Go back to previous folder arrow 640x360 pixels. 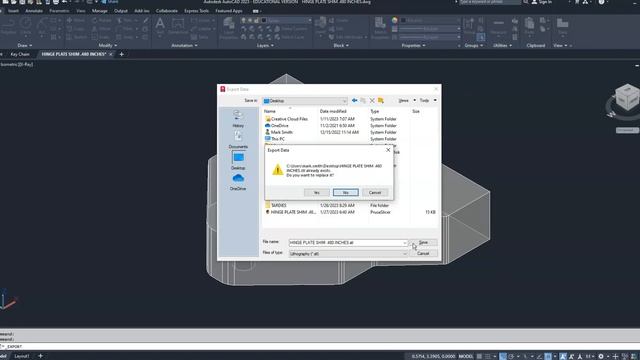point(354,100)
